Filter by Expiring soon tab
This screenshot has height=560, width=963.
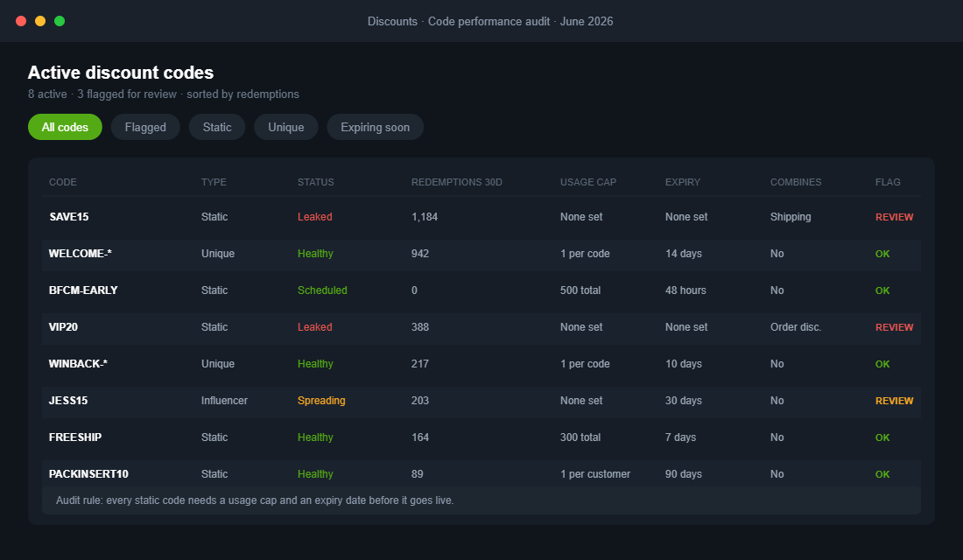coord(376,127)
